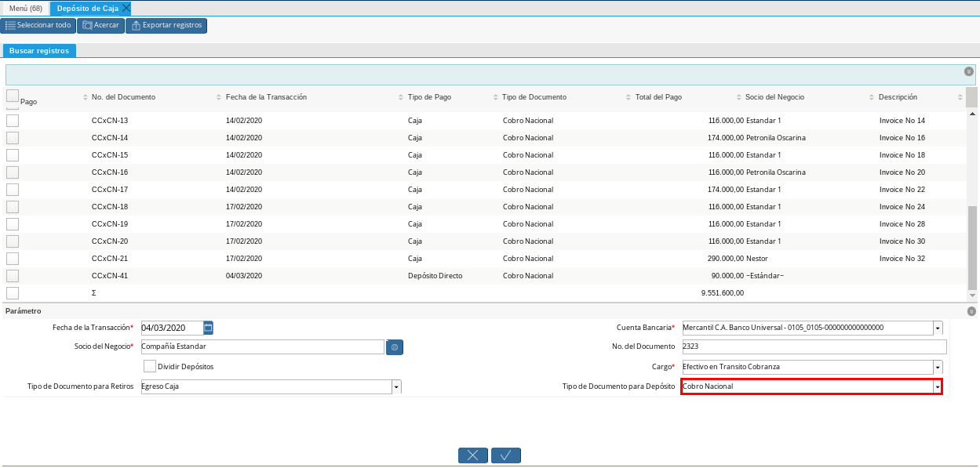
Task: Sort the table by the Descripción column arrows
Action: click(960, 97)
